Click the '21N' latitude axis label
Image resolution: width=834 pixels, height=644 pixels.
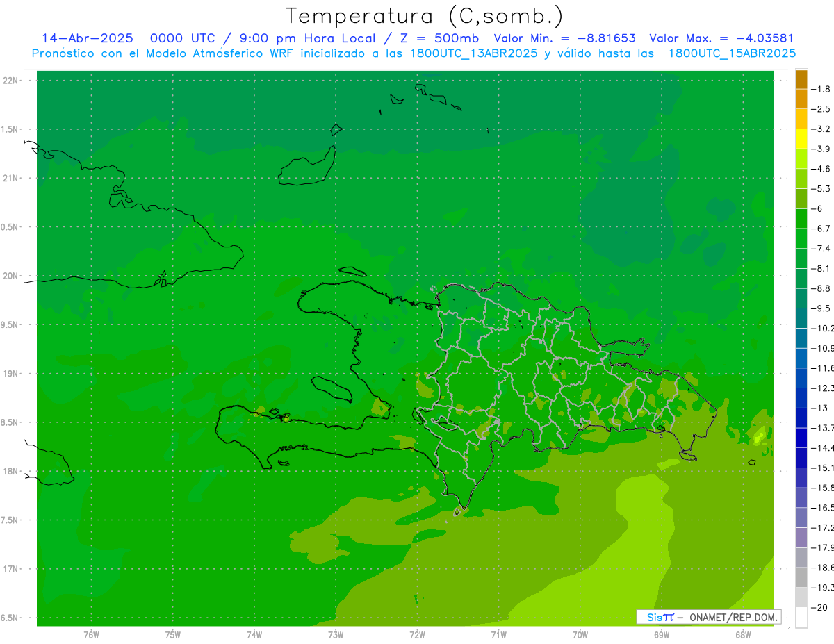coord(11,179)
